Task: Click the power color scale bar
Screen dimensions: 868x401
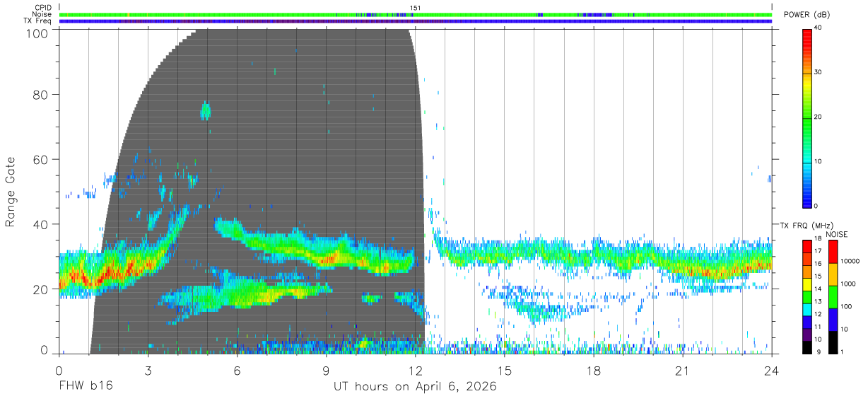Action: coord(807,117)
